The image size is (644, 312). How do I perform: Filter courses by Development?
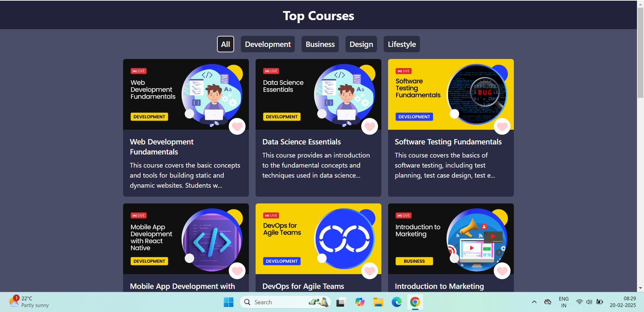(x=268, y=44)
